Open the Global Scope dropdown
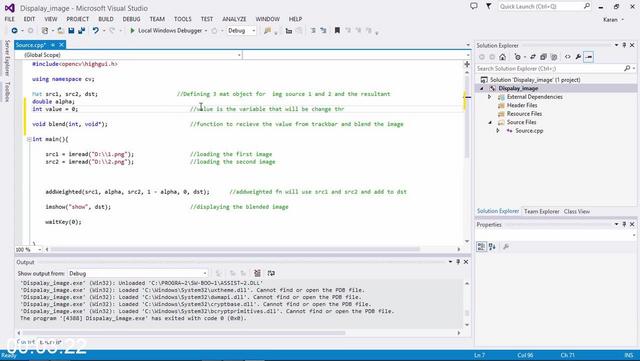Screen dimensions: 640x361 tap(129, 55)
